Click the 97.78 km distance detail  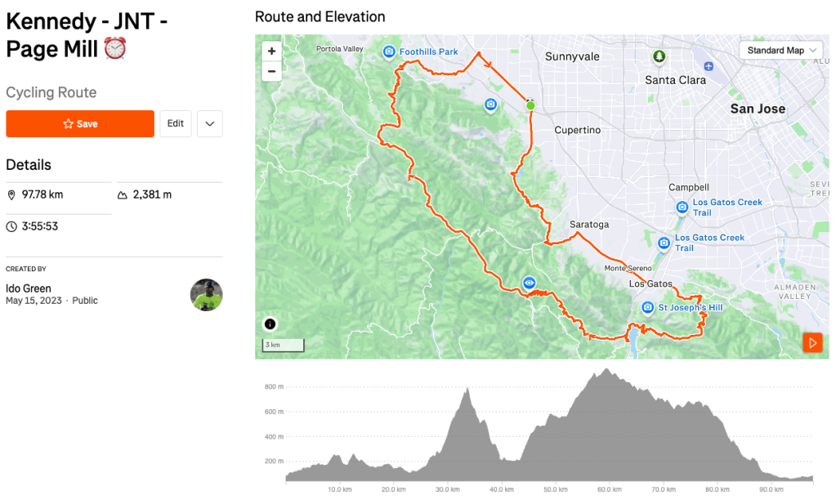tap(42, 195)
